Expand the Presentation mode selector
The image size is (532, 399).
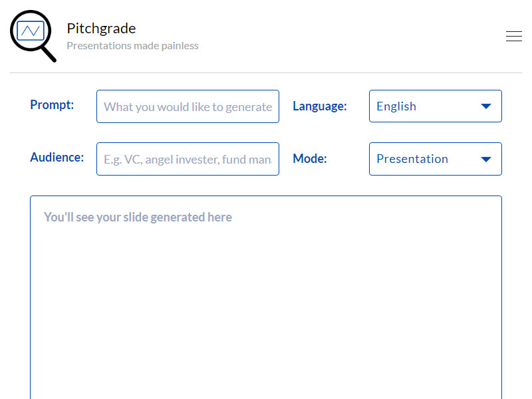tap(426, 159)
